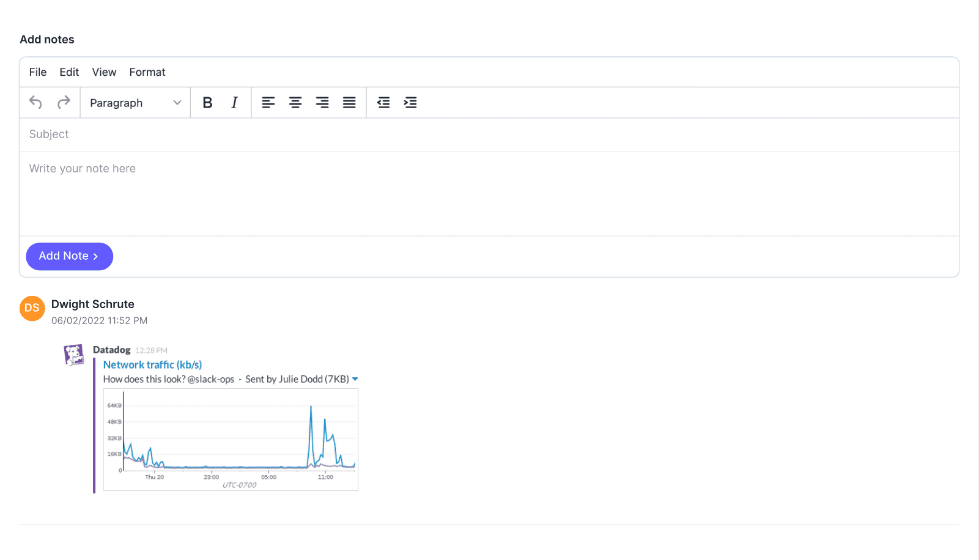Open the File menu
Screen dimensions: 979x560
pos(37,72)
